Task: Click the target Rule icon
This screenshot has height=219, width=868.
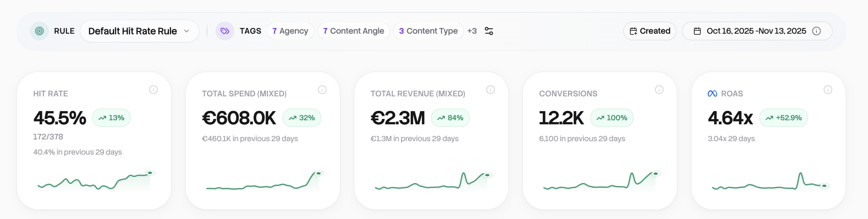Action: (x=39, y=31)
